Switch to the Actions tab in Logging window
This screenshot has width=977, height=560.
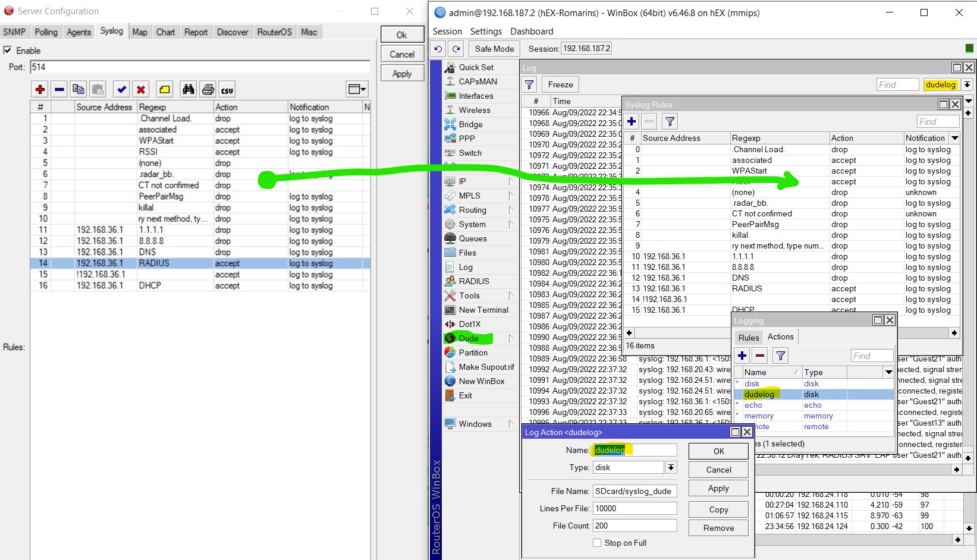780,336
